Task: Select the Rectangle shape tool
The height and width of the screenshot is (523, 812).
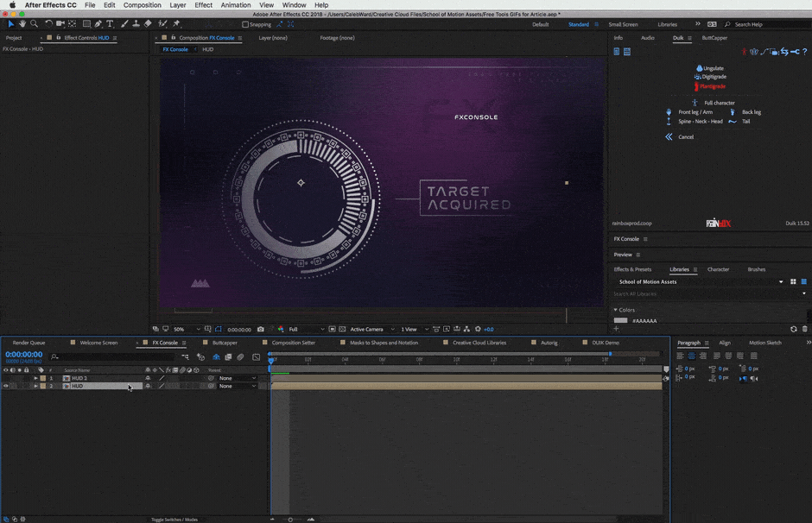Action: 86,24
